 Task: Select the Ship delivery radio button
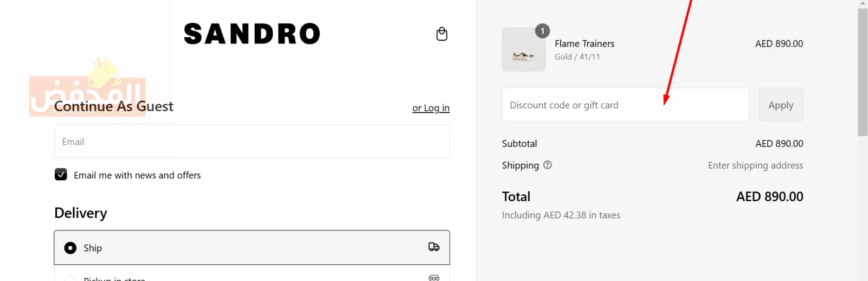[x=71, y=248]
